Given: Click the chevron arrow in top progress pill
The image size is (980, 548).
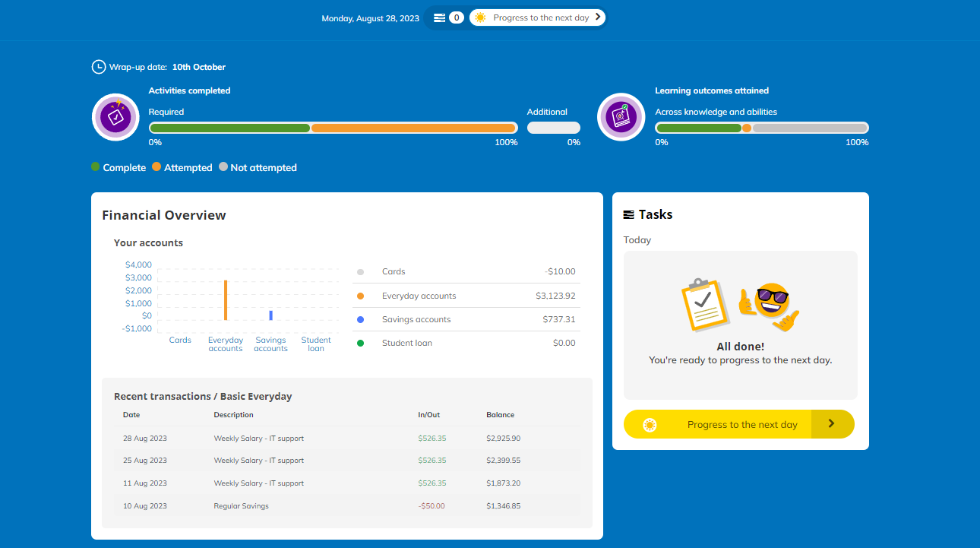Looking at the screenshot, I should point(598,17).
